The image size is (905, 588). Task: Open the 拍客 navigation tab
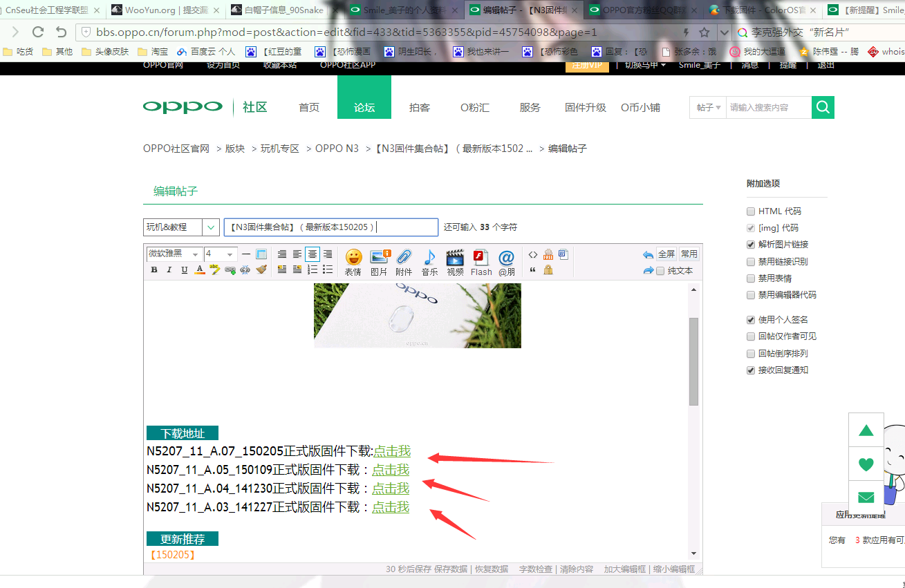(x=420, y=108)
